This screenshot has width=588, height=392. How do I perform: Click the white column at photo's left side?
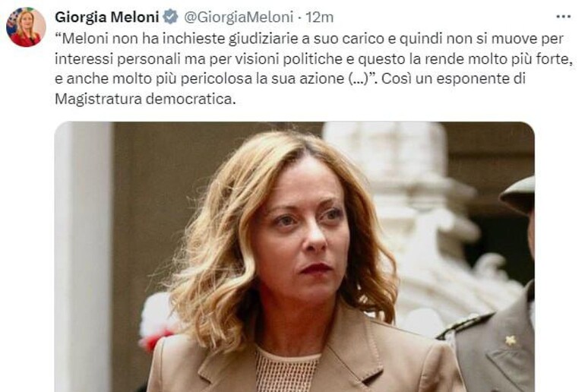tap(84, 257)
